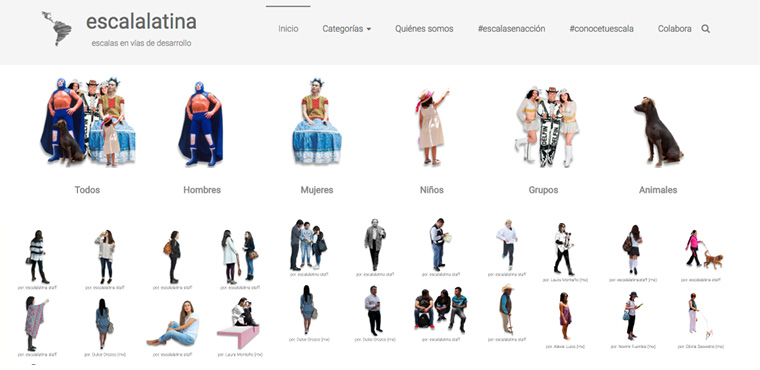Click the Niños category label
This screenshot has width=760, height=370.
(x=431, y=190)
